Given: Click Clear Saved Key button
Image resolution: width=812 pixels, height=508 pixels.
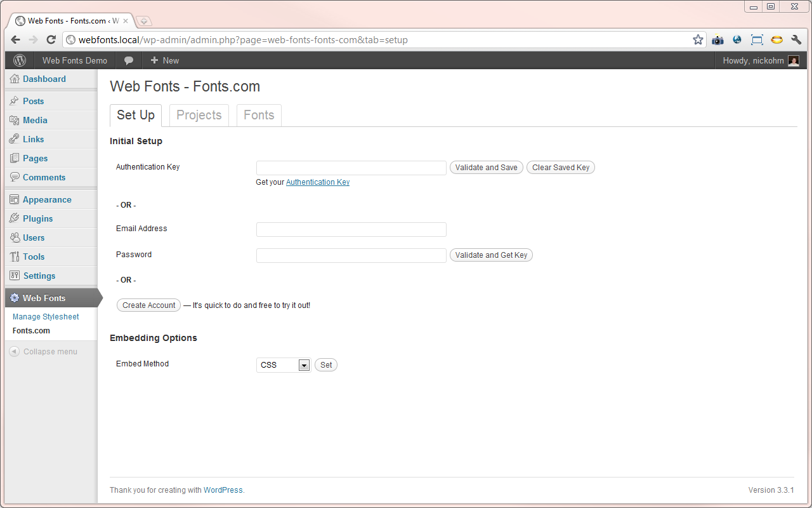Looking at the screenshot, I should pos(561,168).
